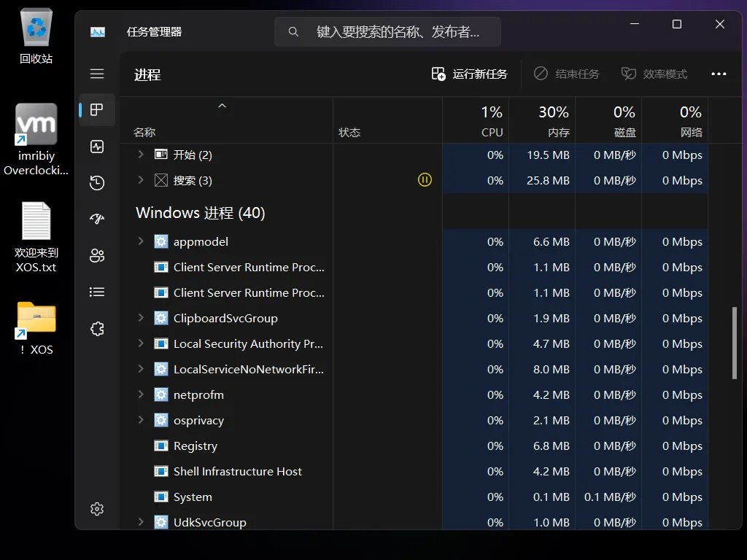This screenshot has height=560, width=747.
Task: Switch to the App history sidebar icon
Action: [x=97, y=183]
